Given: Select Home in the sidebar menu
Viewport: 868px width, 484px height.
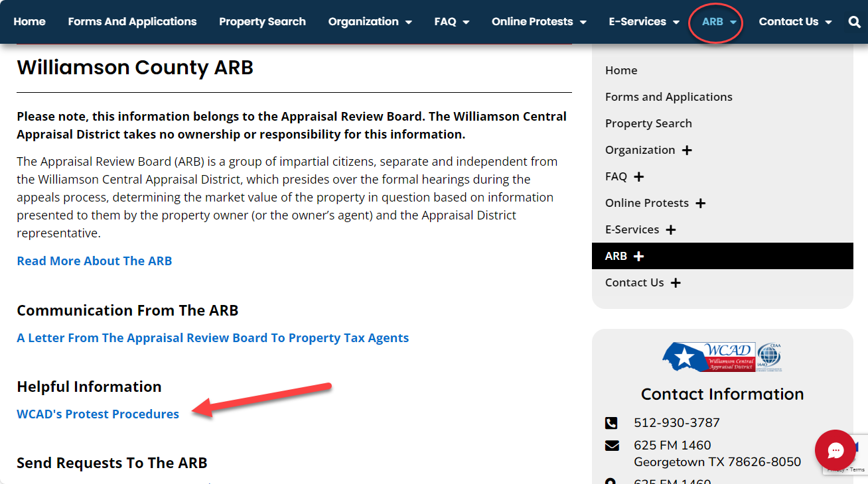Looking at the screenshot, I should (x=621, y=70).
